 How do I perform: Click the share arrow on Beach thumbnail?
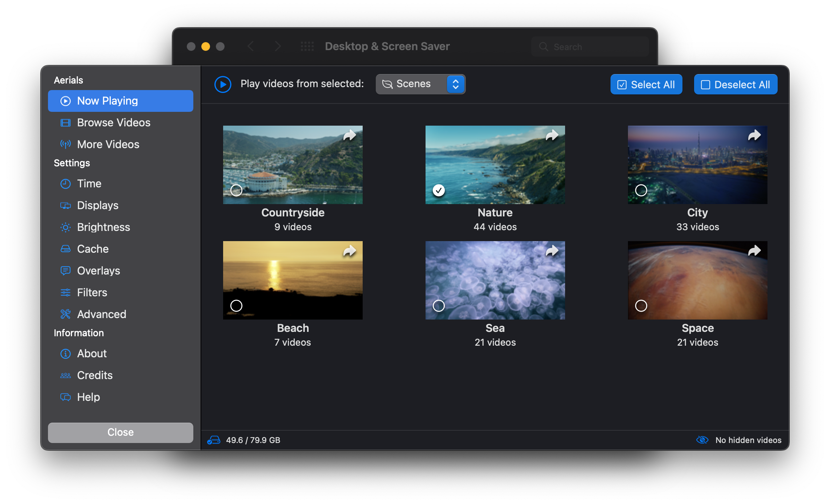tap(350, 251)
